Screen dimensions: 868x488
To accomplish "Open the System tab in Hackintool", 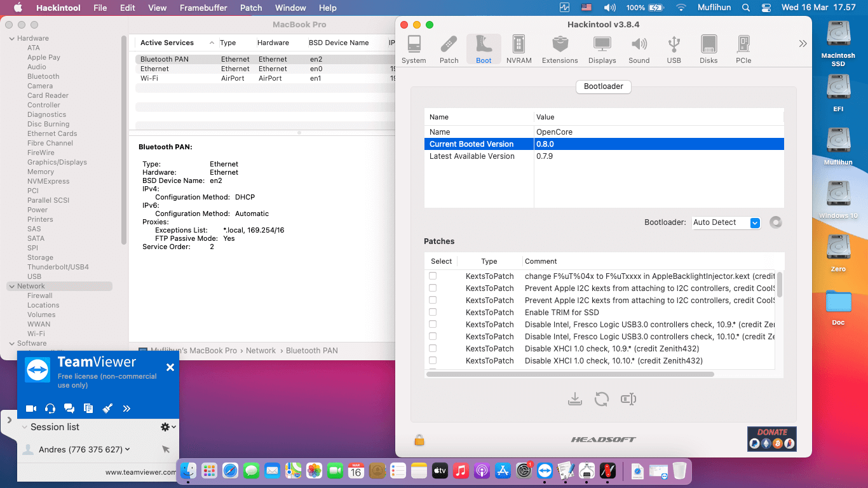I will (x=414, y=48).
